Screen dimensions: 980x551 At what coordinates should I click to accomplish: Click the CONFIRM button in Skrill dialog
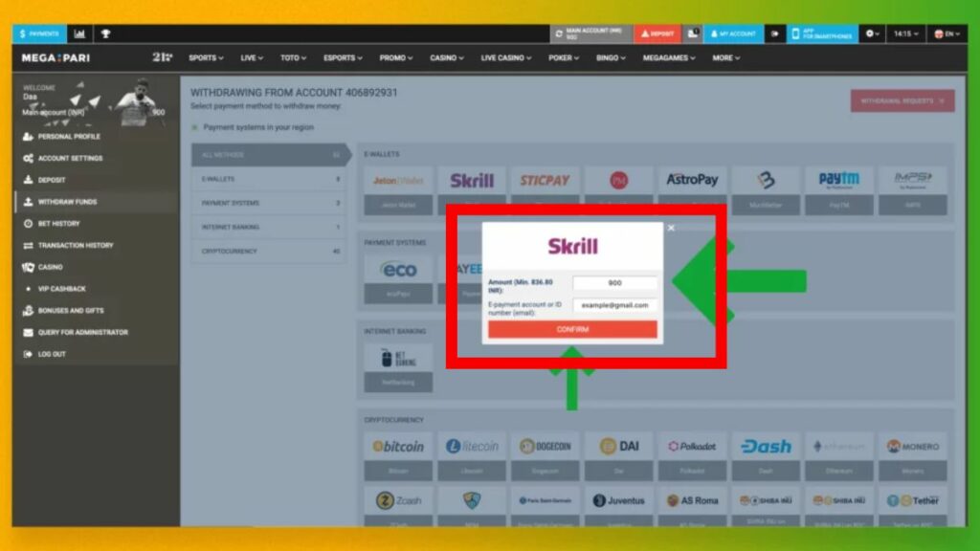(x=572, y=329)
